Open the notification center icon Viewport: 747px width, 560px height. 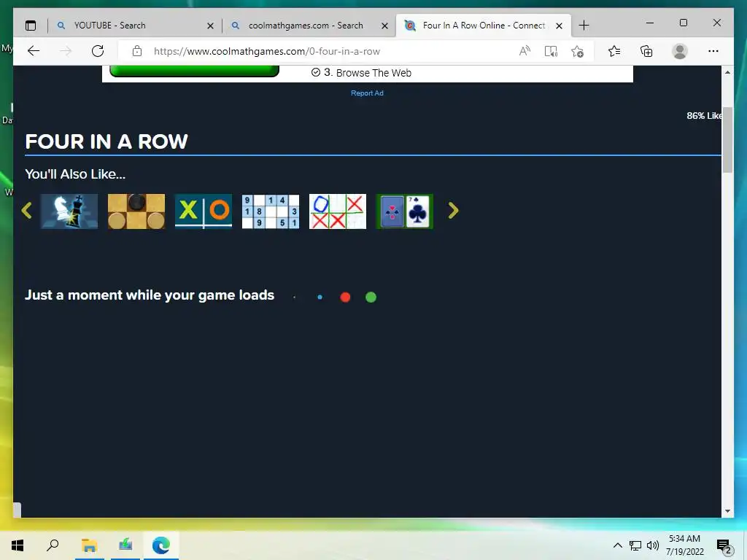(724, 547)
